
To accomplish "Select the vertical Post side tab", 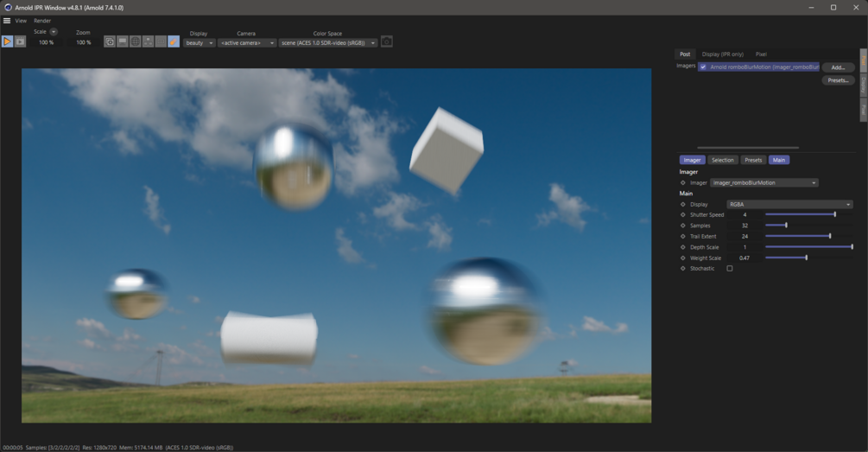I will [x=863, y=60].
